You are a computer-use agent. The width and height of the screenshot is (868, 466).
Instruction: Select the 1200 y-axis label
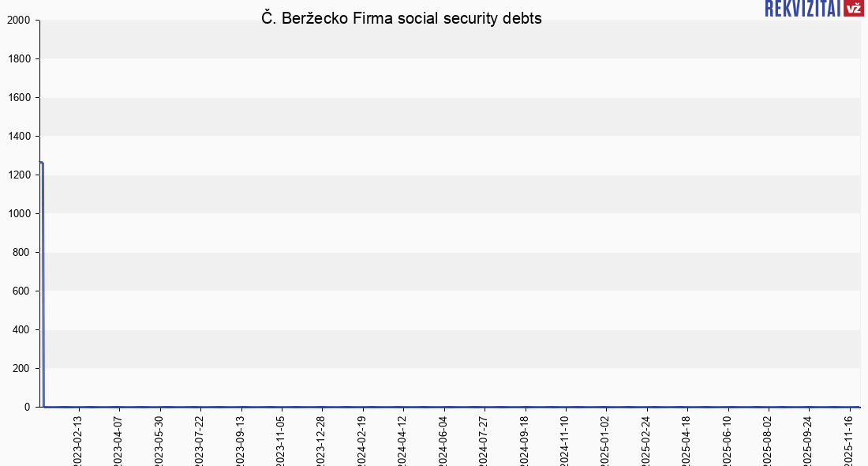pos(18,175)
